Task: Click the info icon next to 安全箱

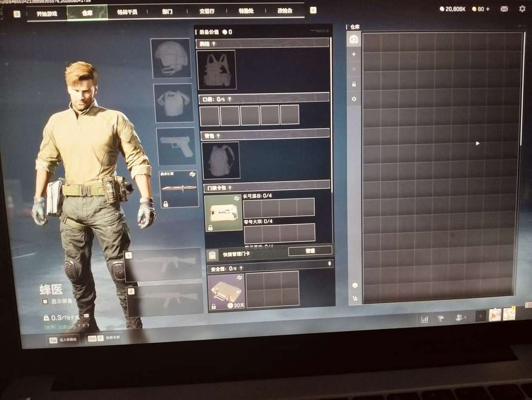Action: [x=241, y=268]
